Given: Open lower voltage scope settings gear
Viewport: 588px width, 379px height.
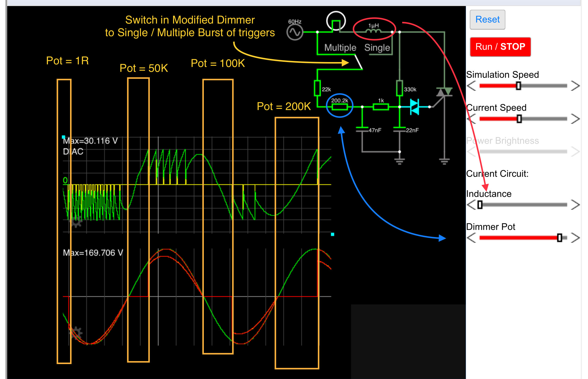Looking at the screenshot, I should coord(76,333).
